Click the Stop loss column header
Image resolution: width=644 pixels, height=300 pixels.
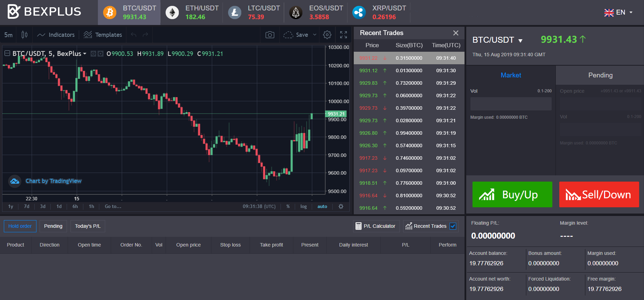coord(231,245)
